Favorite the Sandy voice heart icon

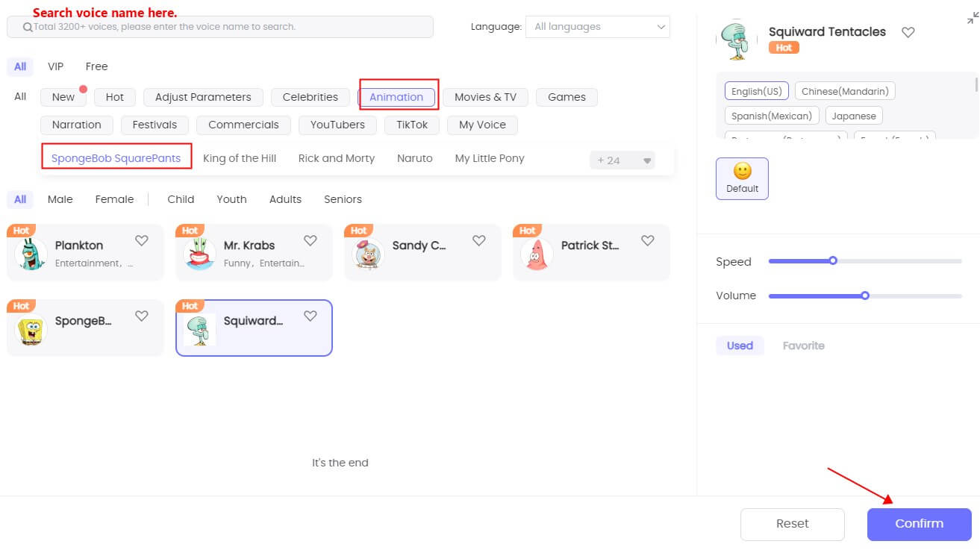(479, 240)
